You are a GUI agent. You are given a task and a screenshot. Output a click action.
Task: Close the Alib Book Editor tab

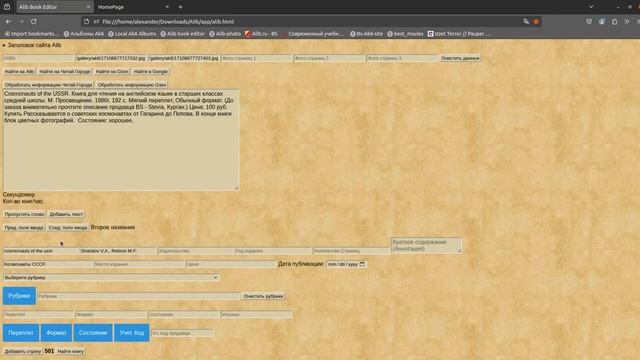click(88, 7)
